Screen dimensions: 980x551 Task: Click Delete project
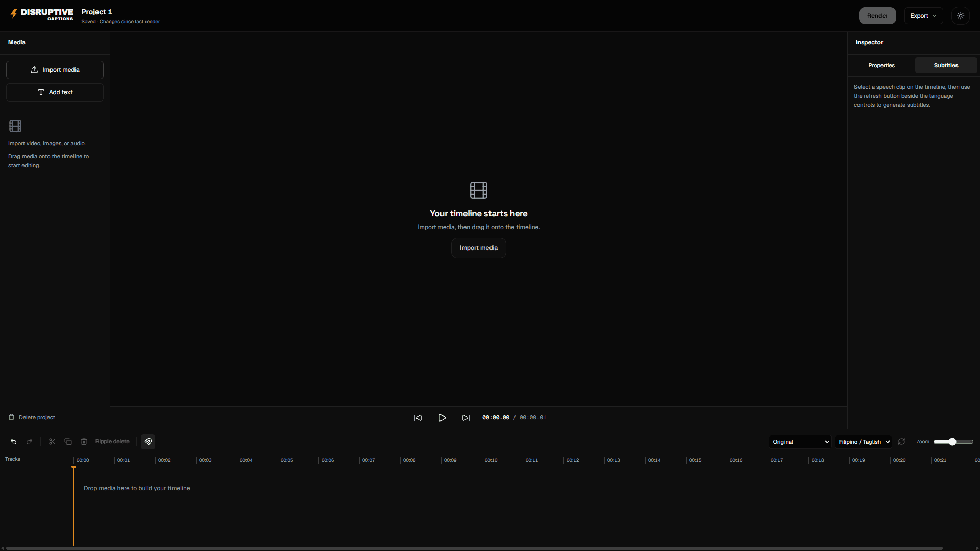[32, 417]
